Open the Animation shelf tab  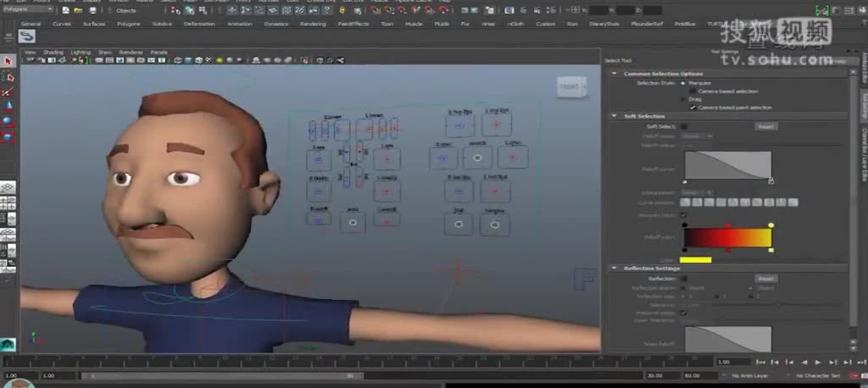pyautogui.click(x=239, y=24)
